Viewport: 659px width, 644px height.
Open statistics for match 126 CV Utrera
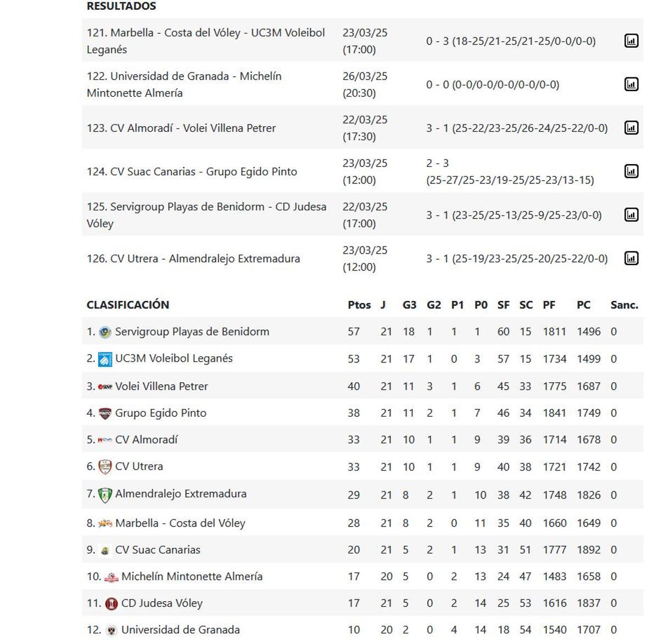click(633, 258)
